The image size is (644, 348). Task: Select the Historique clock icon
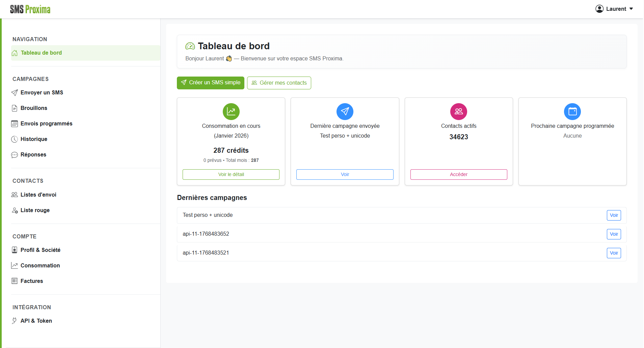point(15,139)
